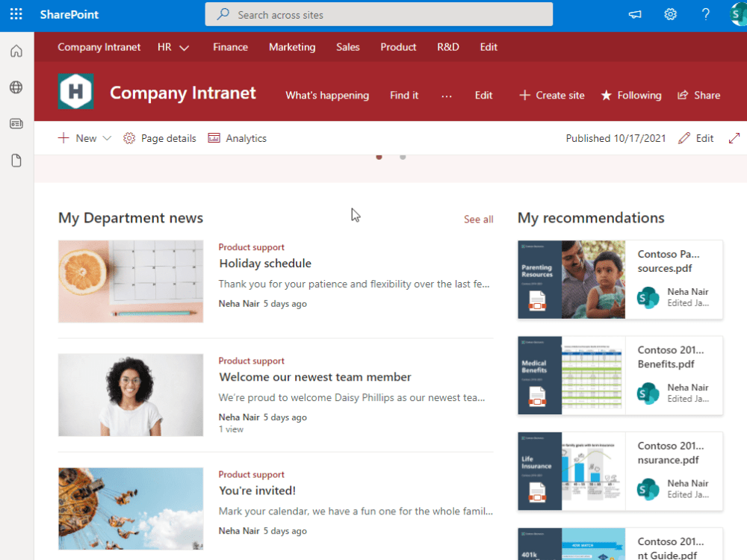747x560 pixels.
Task: Open the help question mark icon
Action: point(706,15)
